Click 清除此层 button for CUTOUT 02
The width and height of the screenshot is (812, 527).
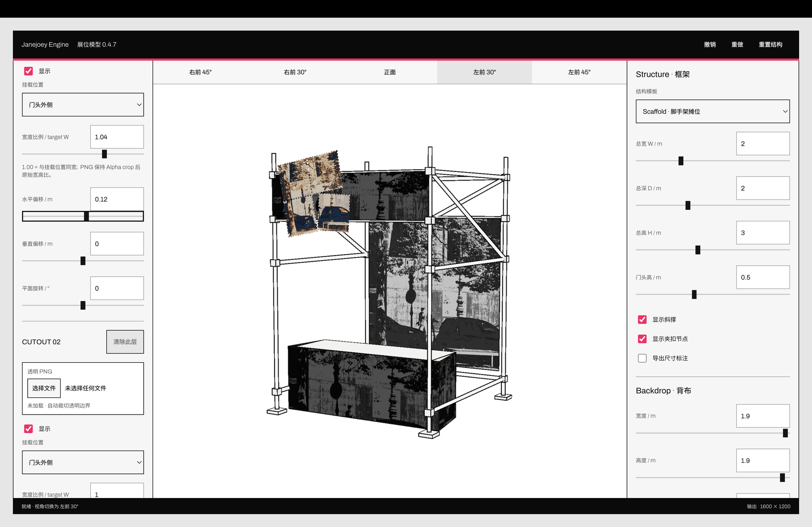(x=125, y=342)
